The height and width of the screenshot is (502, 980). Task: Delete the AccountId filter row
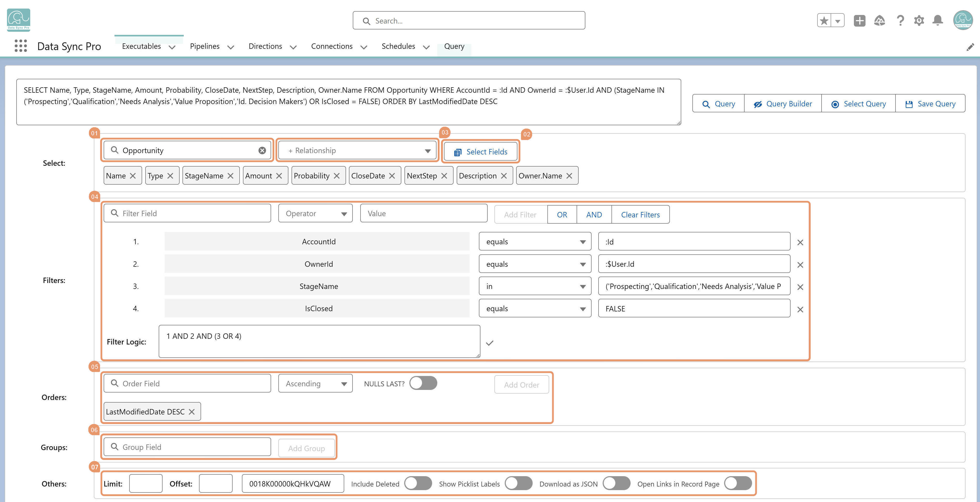tap(800, 242)
